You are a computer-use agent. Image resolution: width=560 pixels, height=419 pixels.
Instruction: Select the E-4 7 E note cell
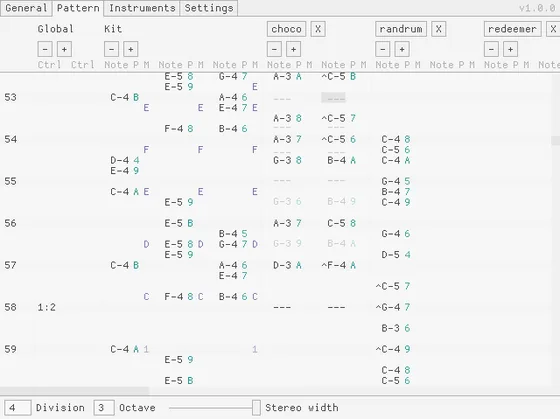click(238, 108)
